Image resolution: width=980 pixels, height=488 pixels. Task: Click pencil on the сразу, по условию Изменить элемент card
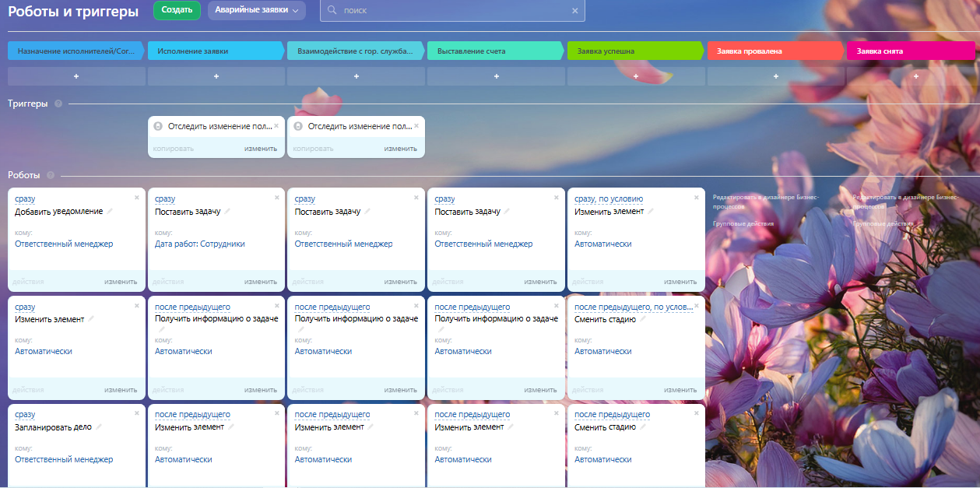click(x=651, y=212)
